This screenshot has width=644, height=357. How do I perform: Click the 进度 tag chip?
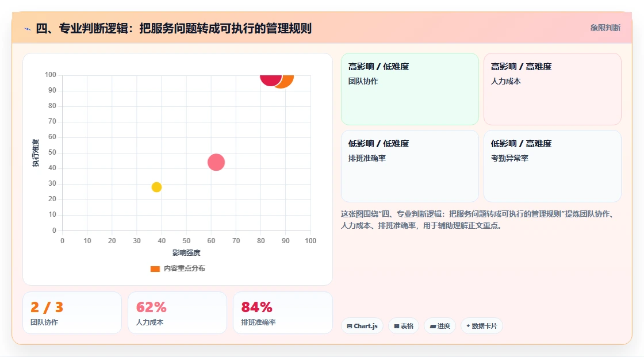coord(440,326)
